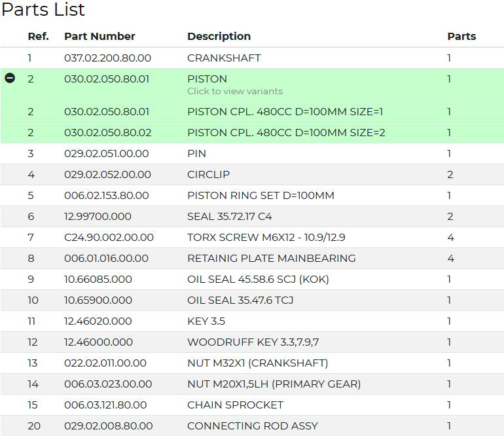The image size is (504, 436).
Task: Select part number 10.65900.000
Action: pos(98,300)
